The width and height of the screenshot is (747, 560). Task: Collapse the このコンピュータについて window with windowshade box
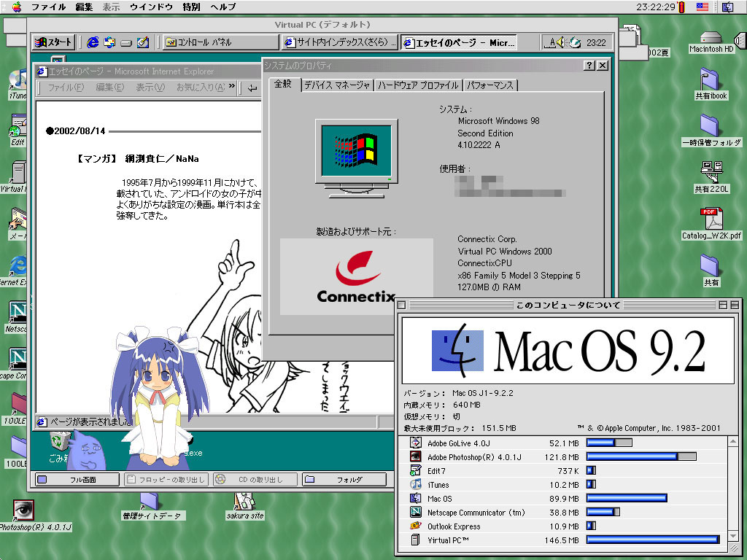[x=734, y=305]
